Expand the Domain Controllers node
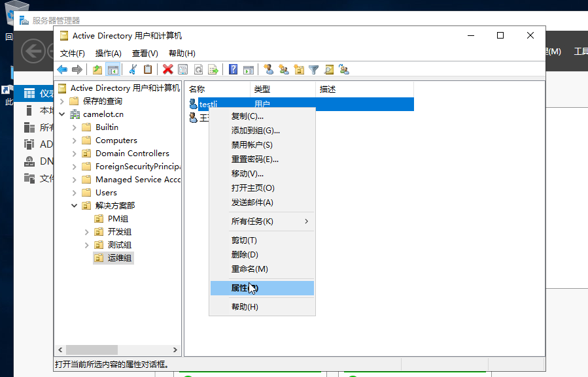The width and height of the screenshot is (588, 377). (75, 154)
